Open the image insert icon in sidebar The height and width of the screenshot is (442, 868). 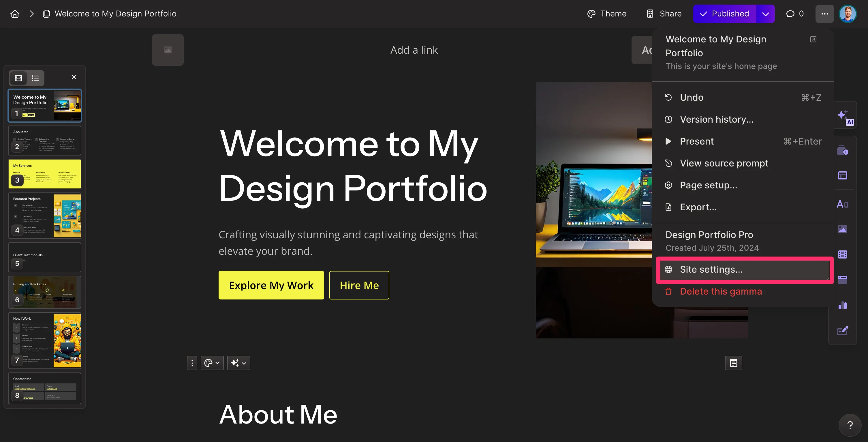click(842, 229)
